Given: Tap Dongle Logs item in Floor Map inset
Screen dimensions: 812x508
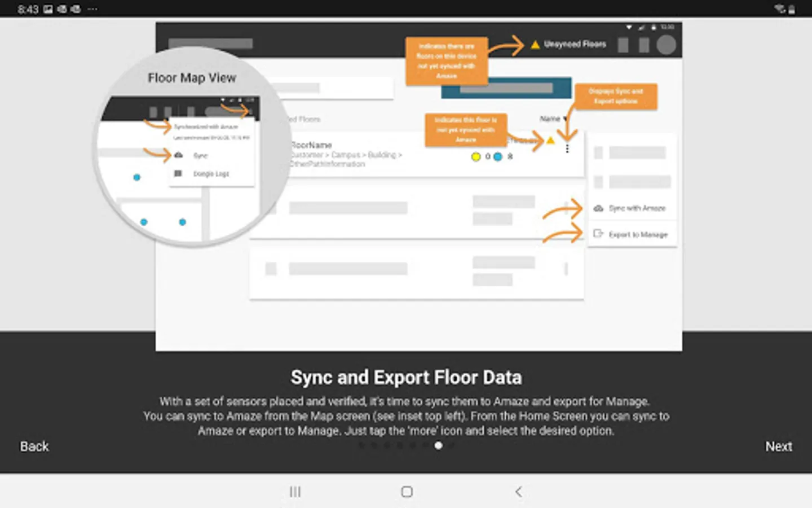Looking at the screenshot, I should [202, 174].
